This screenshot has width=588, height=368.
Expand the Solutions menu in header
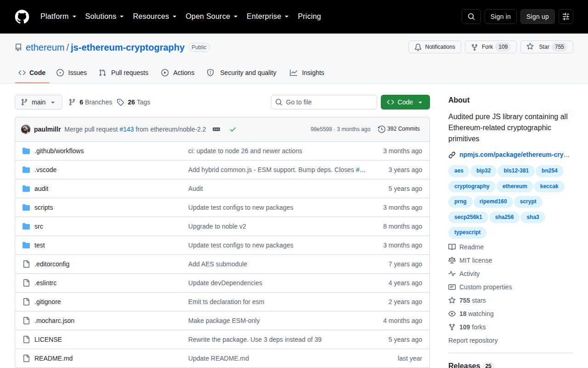pyautogui.click(x=104, y=17)
